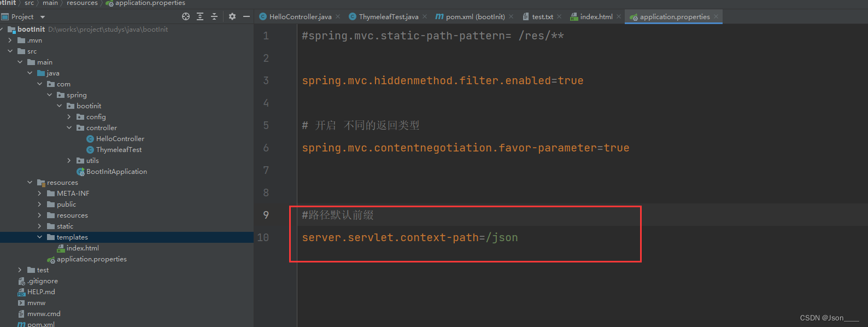Click line 10 context-path property text
This screenshot has width=868, height=327.
pyautogui.click(x=409, y=238)
